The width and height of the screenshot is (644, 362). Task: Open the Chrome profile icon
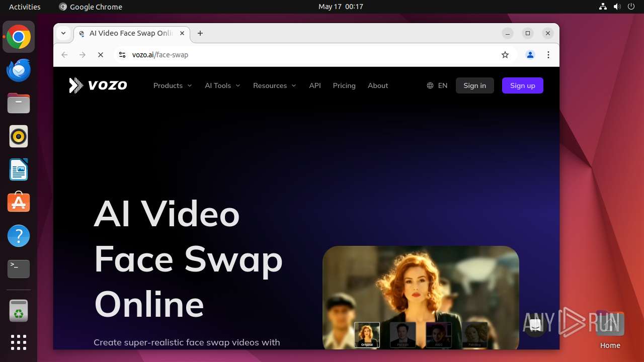point(530,55)
